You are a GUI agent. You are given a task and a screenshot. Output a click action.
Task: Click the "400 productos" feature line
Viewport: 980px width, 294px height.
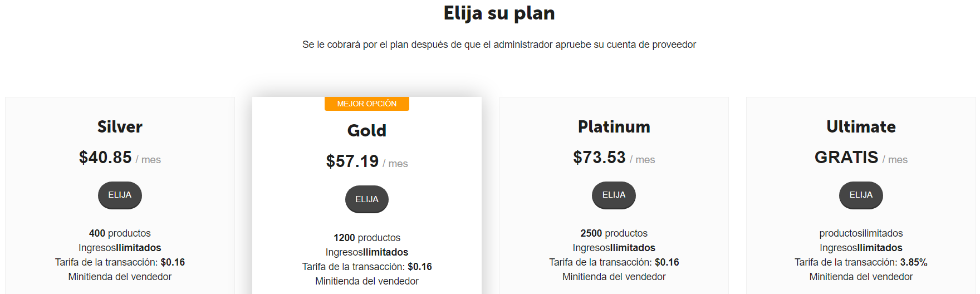pyautogui.click(x=120, y=233)
